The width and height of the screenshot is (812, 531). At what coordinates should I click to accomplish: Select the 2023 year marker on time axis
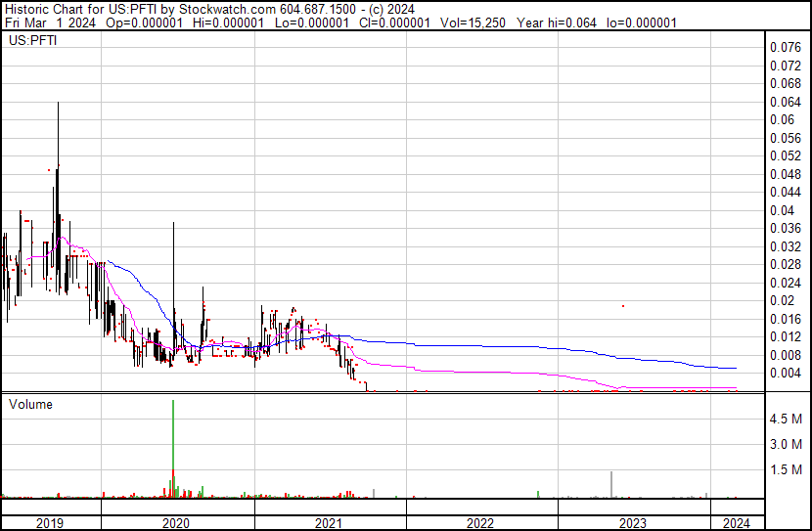[633, 523]
